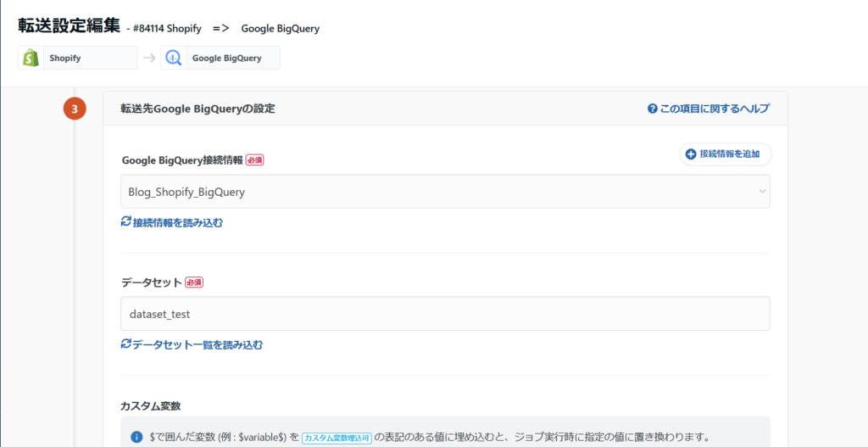Click the chevron arrow of the connection selector

761,193
